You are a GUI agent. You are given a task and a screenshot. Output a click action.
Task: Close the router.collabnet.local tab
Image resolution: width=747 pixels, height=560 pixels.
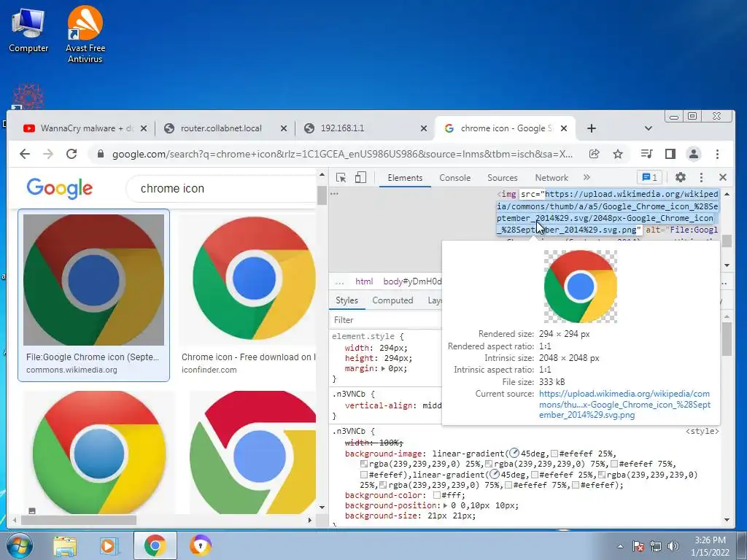[x=284, y=128]
